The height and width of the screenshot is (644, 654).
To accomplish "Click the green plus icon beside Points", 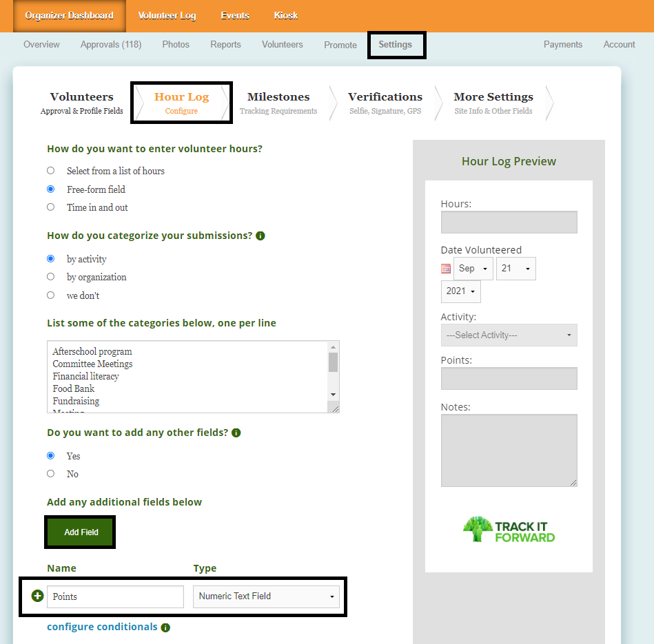I will 37,596.
